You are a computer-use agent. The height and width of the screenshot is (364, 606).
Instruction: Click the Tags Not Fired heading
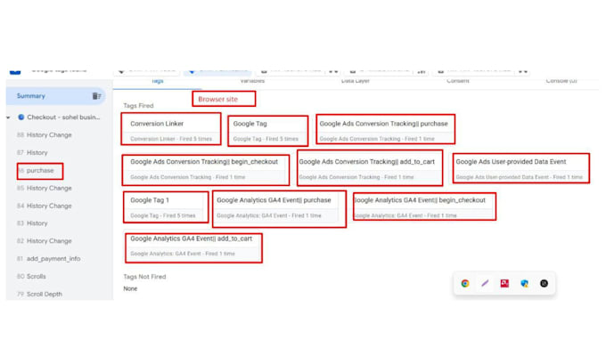[144, 277]
